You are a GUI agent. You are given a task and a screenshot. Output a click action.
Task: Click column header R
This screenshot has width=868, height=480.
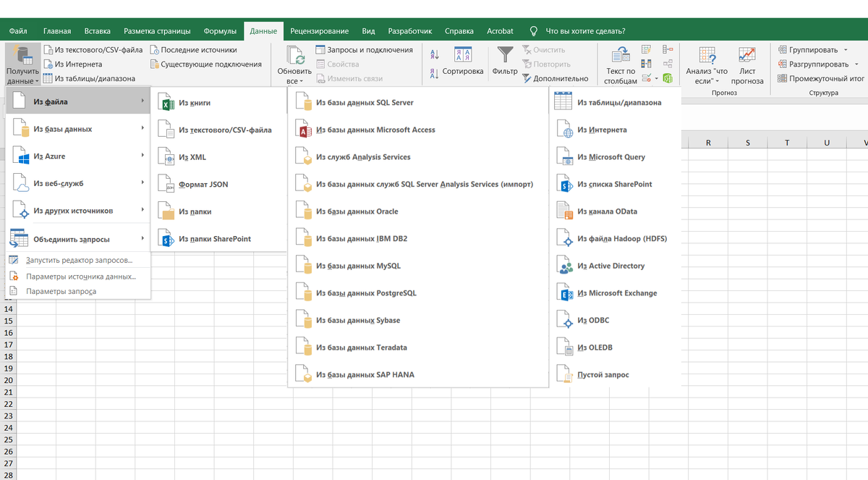[x=708, y=142]
